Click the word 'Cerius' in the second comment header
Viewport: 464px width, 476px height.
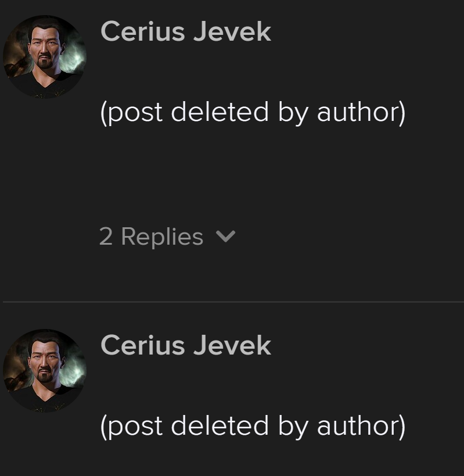(x=143, y=345)
